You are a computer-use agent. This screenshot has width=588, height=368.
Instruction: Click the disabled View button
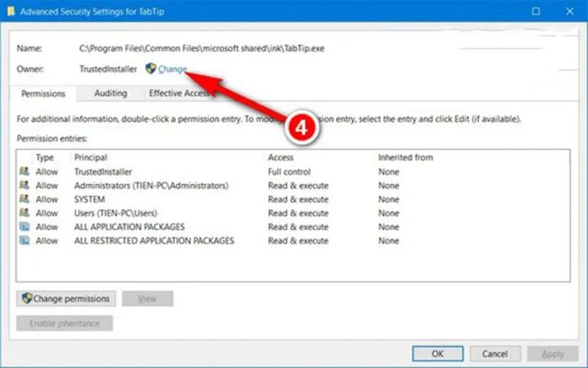pos(147,299)
